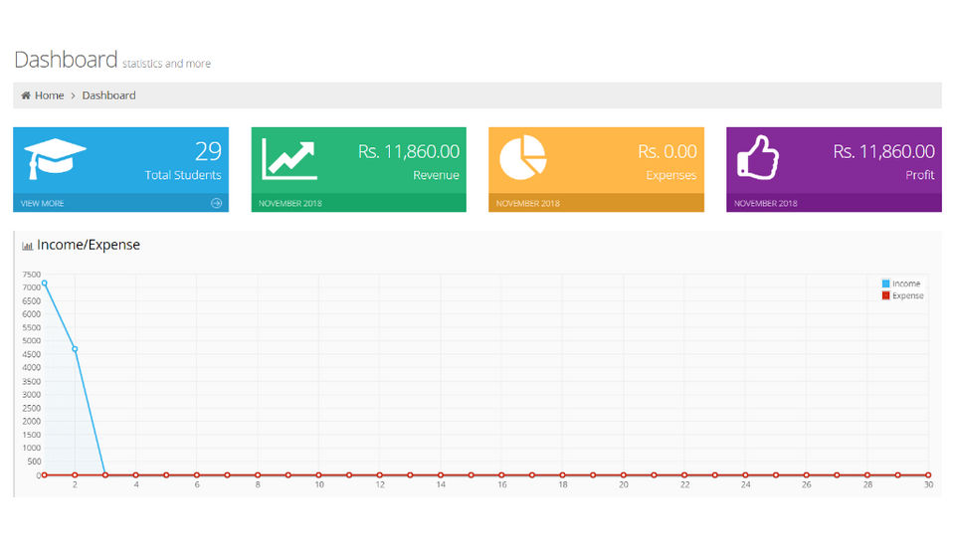
Task: Click the Rs. 11,860.00 Revenue amount
Action: click(x=409, y=151)
